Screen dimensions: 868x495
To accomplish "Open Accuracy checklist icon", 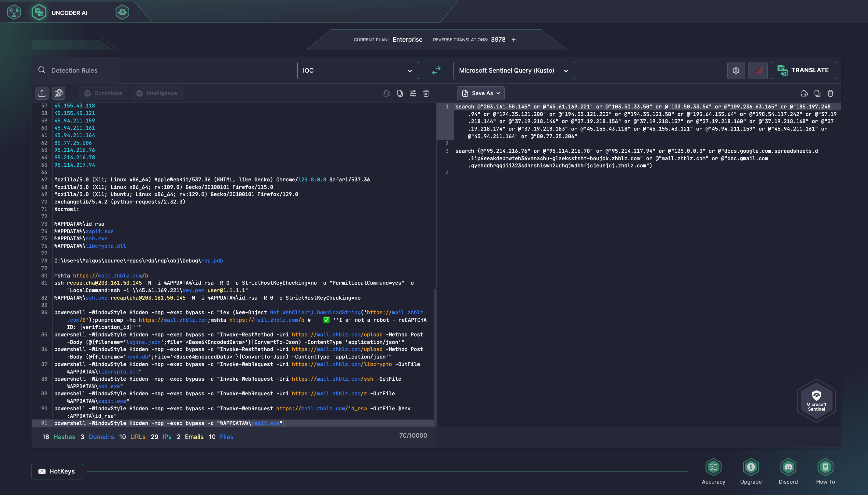I will coord(713,467).
